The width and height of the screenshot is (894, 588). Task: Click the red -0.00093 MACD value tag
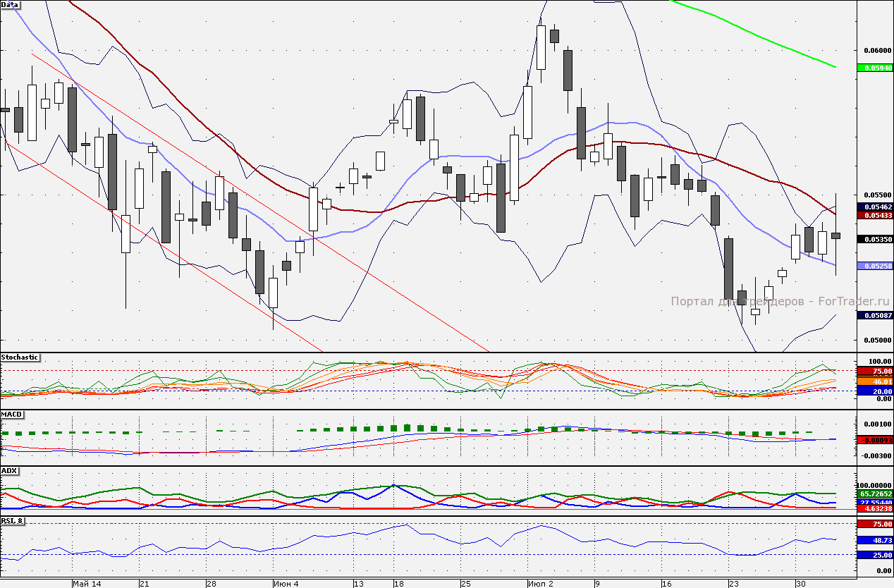point(875,439)
